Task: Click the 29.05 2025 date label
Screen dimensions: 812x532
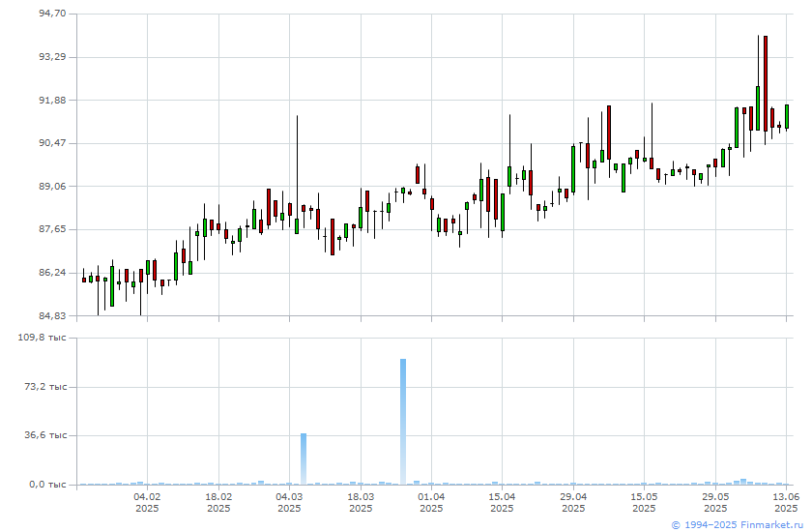Action: [x=715, y=502]
